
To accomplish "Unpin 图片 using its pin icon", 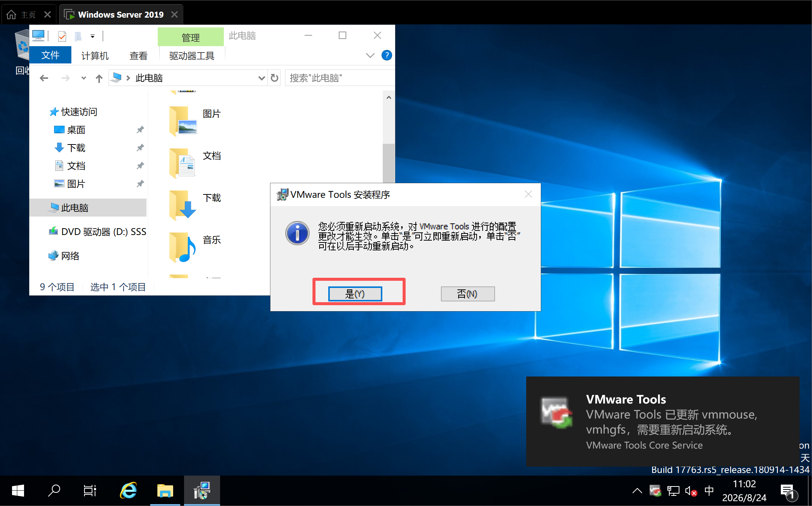I will click(140, 184).
